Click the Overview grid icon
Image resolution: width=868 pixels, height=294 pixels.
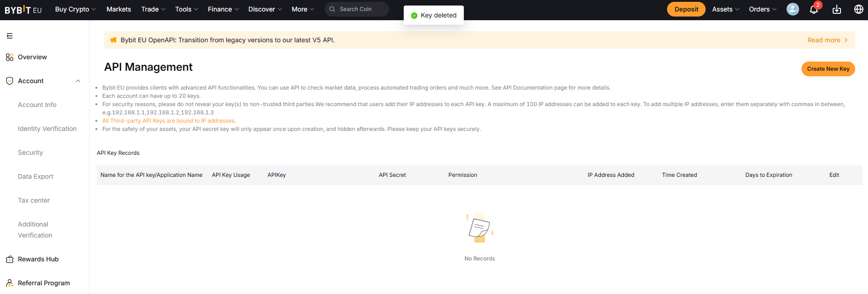pyautogui.click(x=10, y=57)
